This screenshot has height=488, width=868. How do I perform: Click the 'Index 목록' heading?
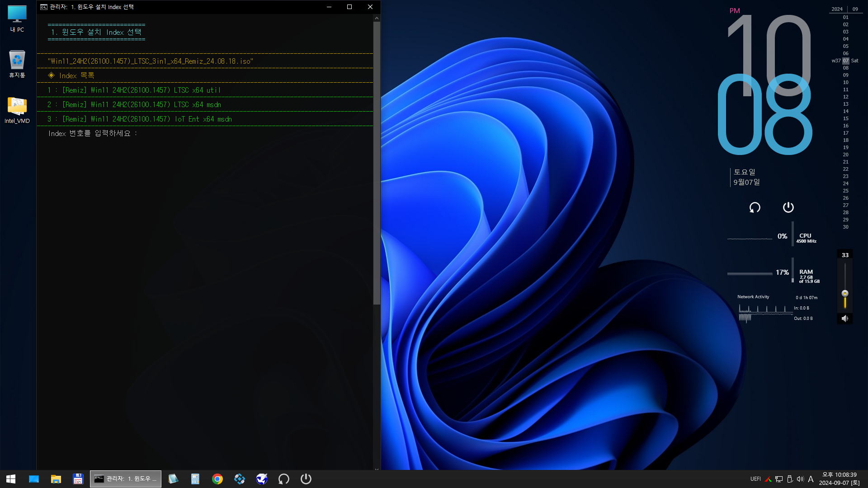coord(71,75)
